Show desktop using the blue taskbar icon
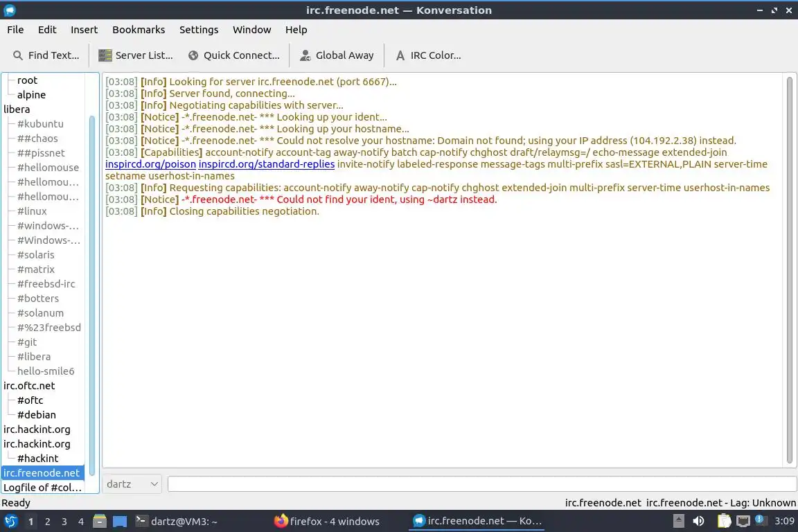798x532 pixels. tap(120, 522)
